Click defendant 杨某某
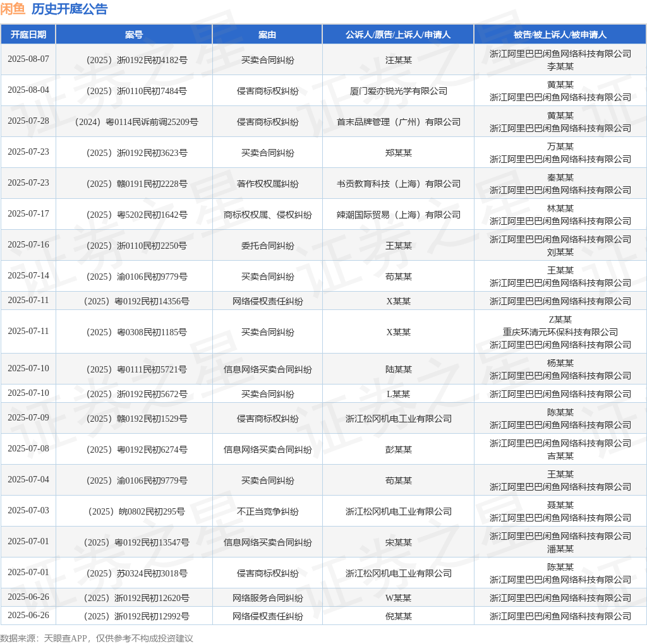This screenshot has width=647, height=644. tap(560, 363)
